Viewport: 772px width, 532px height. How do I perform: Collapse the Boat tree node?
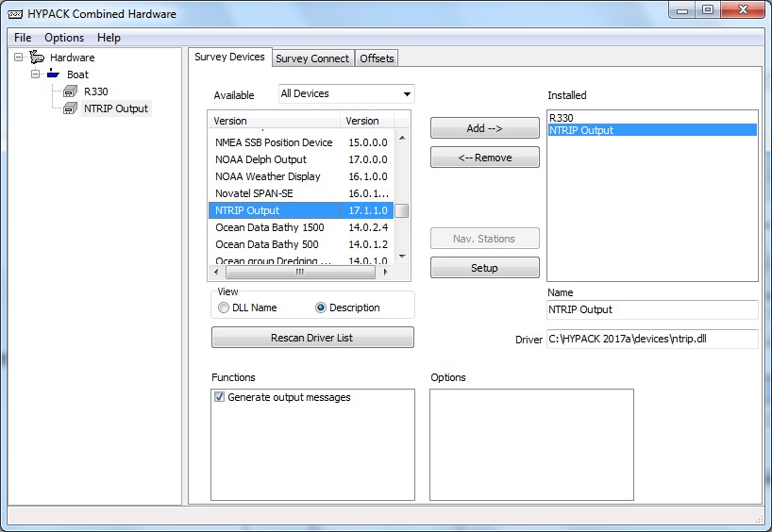[36, 75]
